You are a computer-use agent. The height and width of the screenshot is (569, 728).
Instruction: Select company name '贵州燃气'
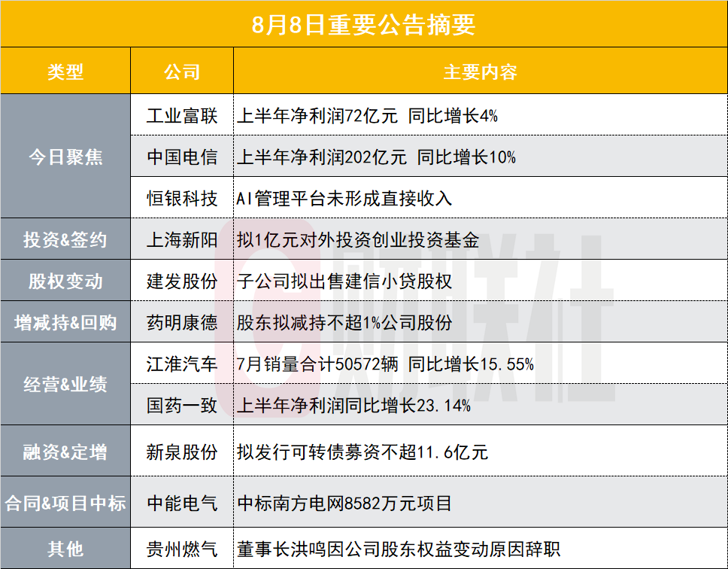point(182,549)
